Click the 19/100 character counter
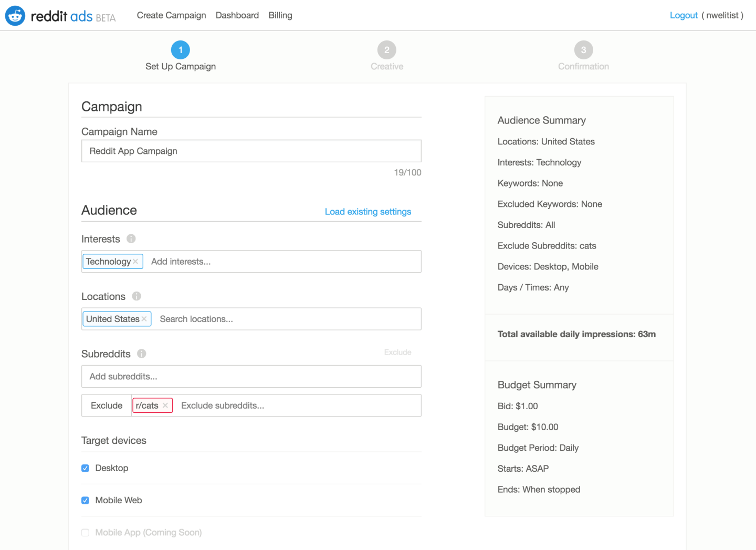Screen dimensions: 756x550 pyautogui.click(x=407, y=172)
